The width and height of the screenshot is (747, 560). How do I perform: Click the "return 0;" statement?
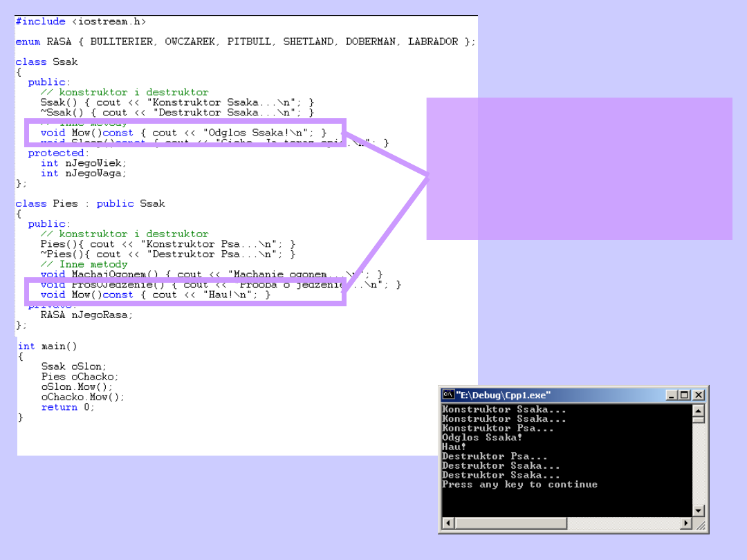click(x=68, y=407)
